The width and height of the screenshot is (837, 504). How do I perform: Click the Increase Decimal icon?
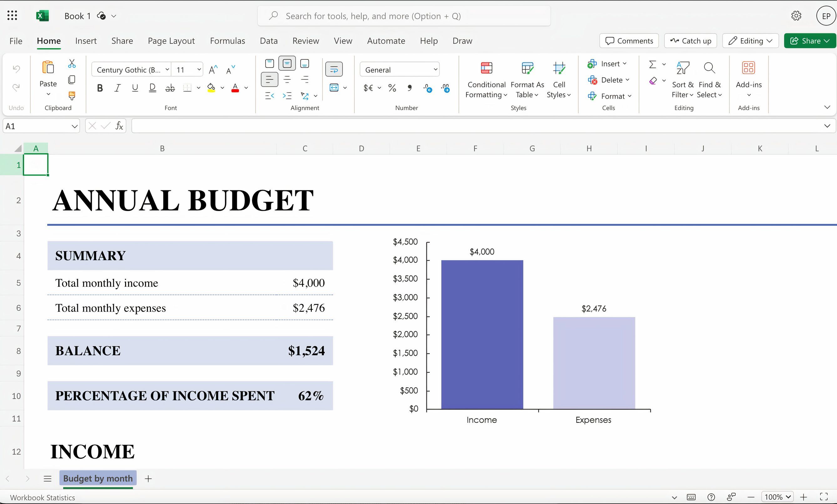click(428, 88)
